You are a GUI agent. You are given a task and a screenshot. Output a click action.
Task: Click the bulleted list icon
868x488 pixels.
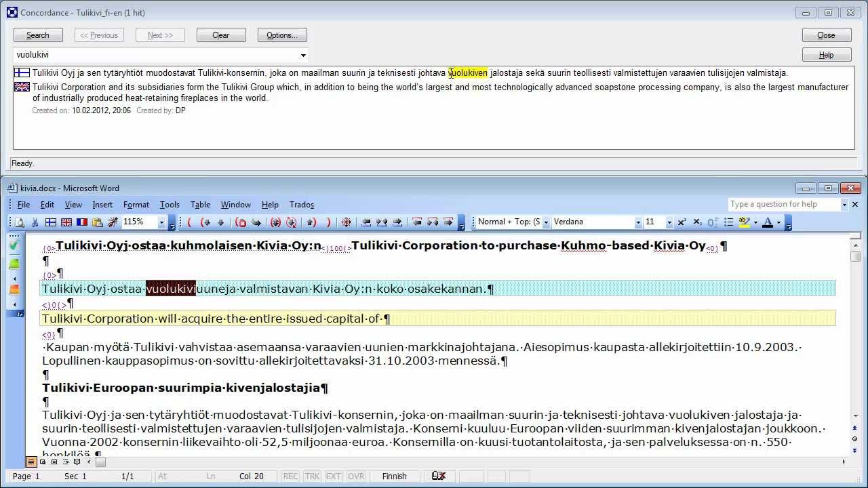(x=728, y=222)
